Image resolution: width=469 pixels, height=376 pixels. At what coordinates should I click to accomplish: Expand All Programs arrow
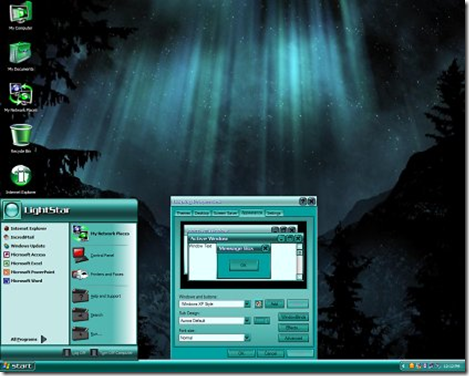[44, 339]
